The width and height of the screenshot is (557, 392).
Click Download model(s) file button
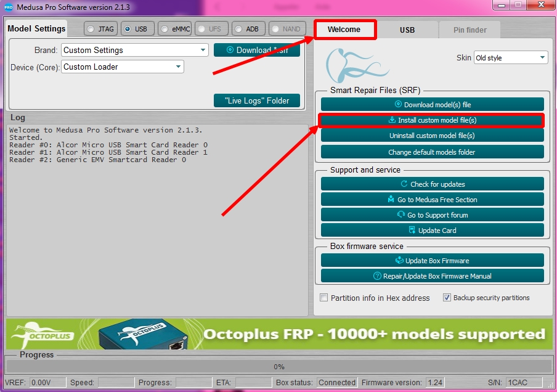(x=432, y=105)
